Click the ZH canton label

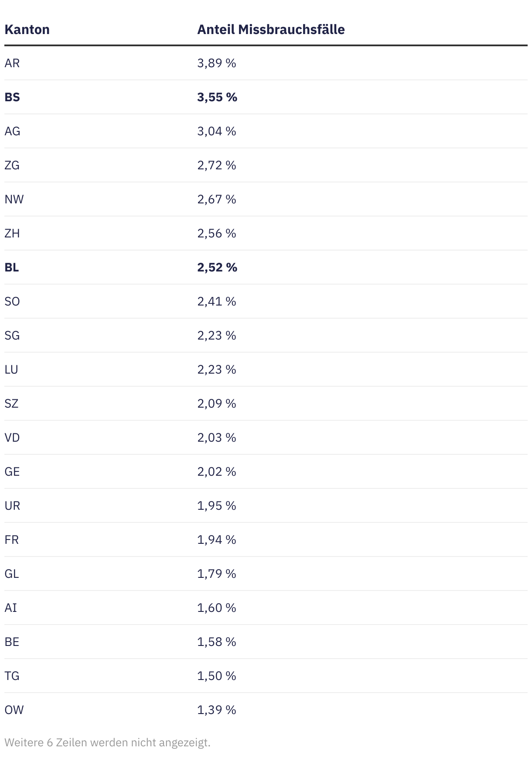pyautogui.click(x=12, y=233)
